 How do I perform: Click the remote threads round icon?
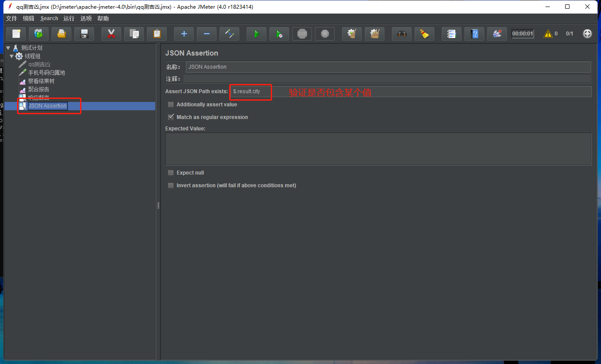587,34
